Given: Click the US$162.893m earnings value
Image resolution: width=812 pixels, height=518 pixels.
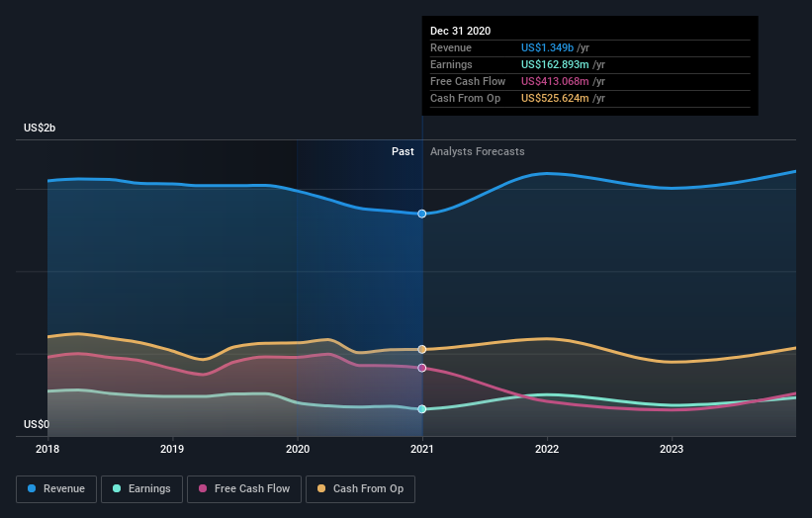Looking at the screenshot, I should [x=555, y=64].
